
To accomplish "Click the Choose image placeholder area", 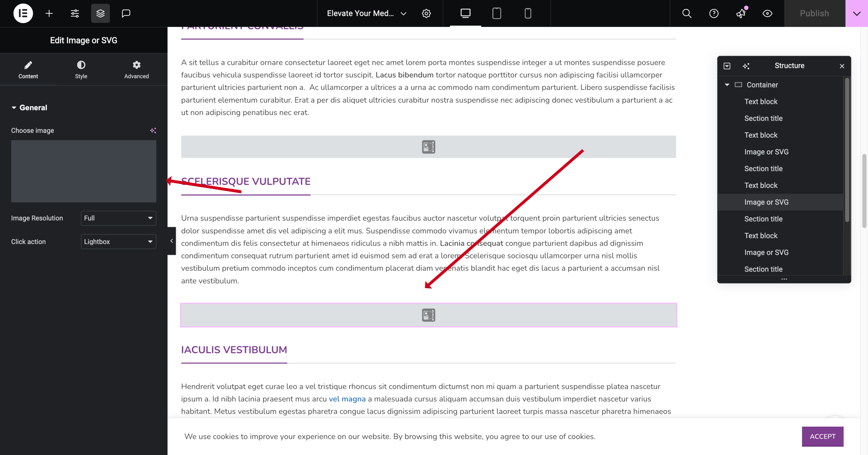I will tap(84, 171).
